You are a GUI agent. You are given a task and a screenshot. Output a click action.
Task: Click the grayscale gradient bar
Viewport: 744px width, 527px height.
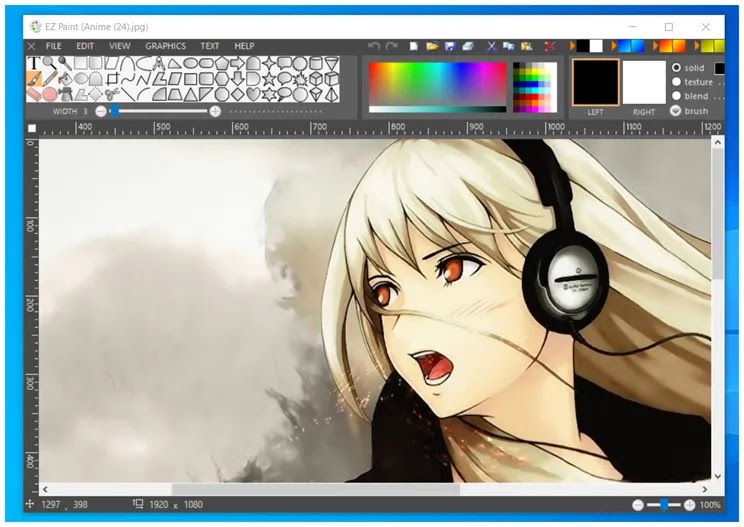(437, 110)
